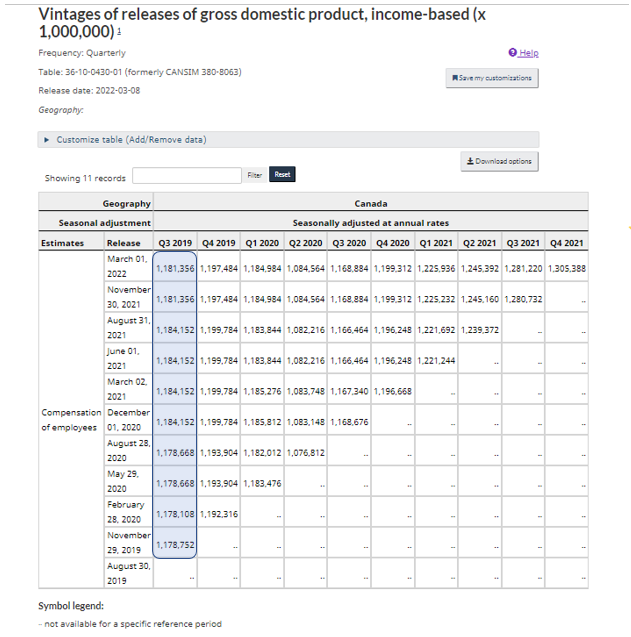Select the 1,178,752 cell for November 29, 2019
631x637 pixels.
tap(175, 545)
